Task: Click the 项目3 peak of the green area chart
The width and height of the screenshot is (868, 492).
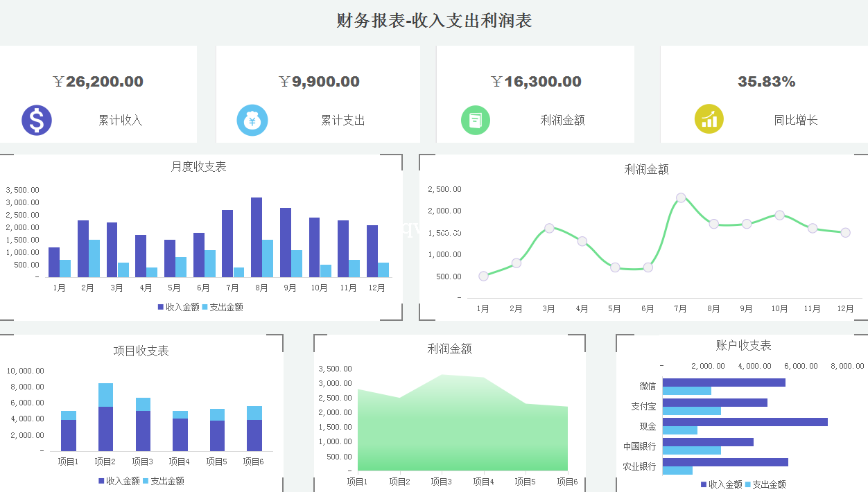Action: (442, 376)
